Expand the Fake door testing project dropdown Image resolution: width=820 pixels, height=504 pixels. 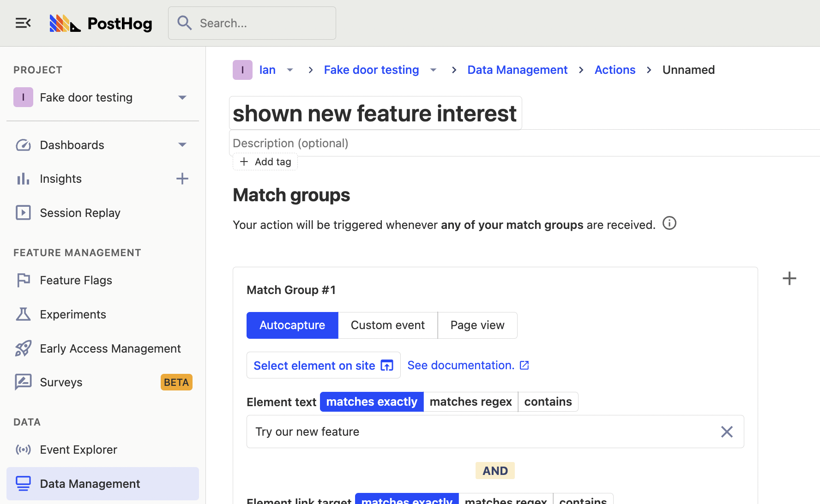[x=182, y=97]
